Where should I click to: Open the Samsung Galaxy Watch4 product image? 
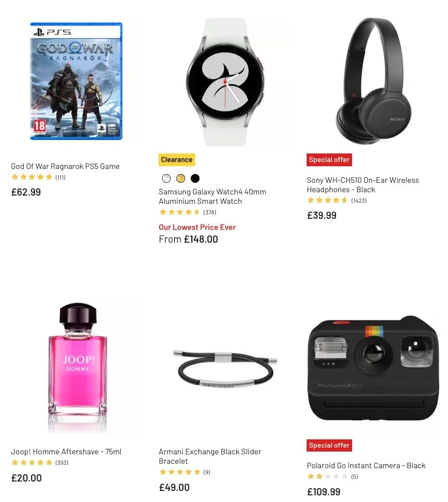pos(225,82)
